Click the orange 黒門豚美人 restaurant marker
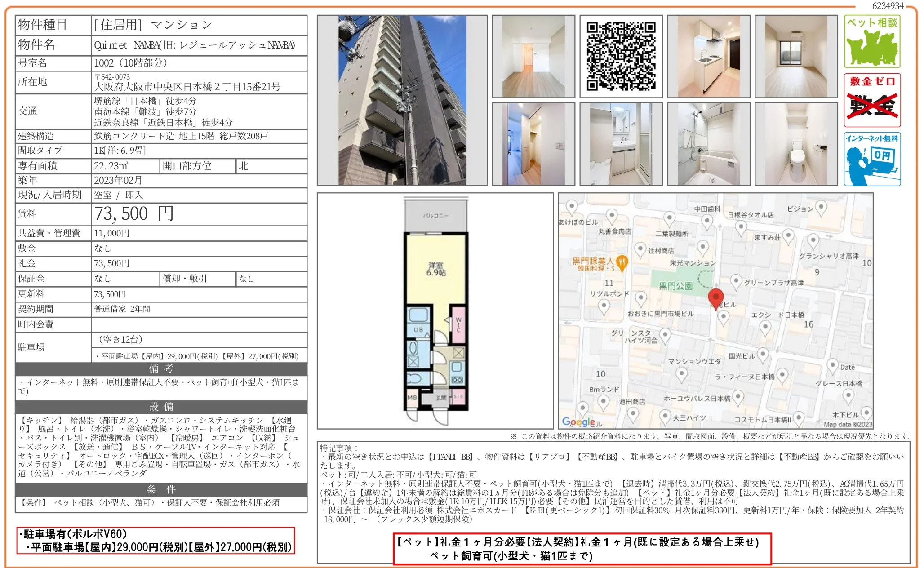This screenshot has width=924, height=568. [622, 263]
